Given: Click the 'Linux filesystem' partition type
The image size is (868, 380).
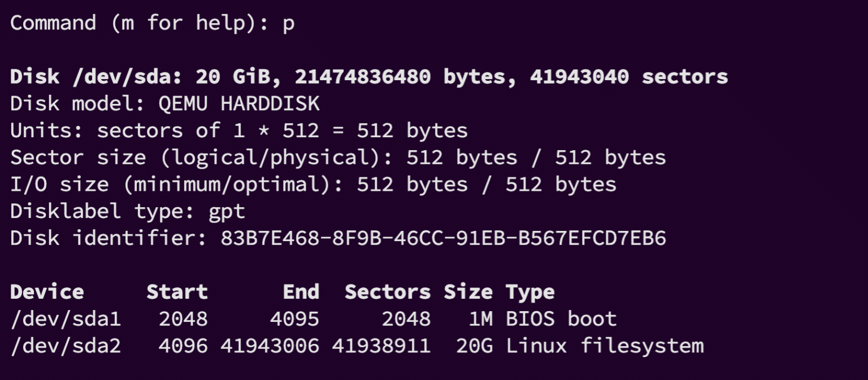Looking at the screenshot, I should (x=605, y=346).
